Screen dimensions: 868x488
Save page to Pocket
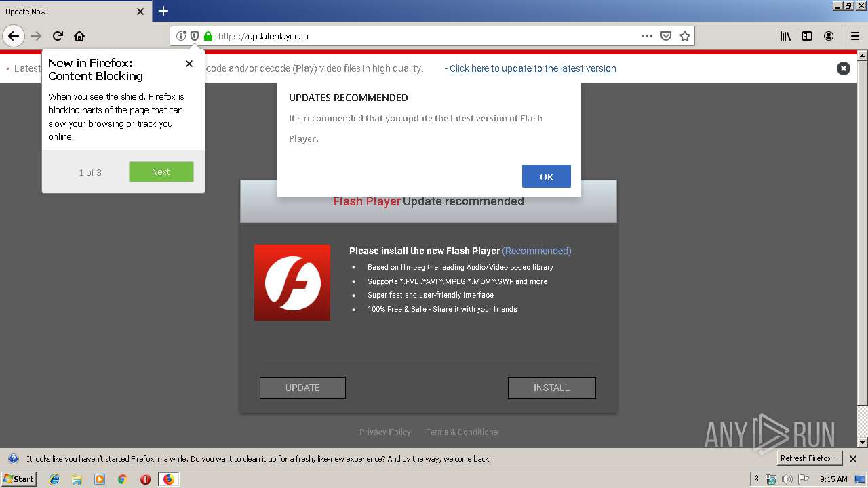(x=666, y=36)
